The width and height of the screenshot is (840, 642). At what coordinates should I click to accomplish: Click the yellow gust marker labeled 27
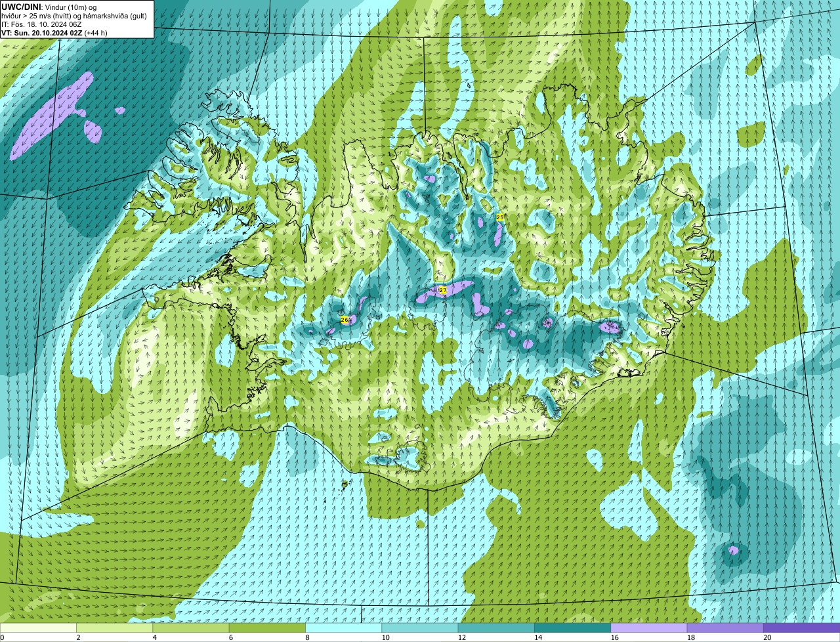pyautogui.click(x=442, y=289)
